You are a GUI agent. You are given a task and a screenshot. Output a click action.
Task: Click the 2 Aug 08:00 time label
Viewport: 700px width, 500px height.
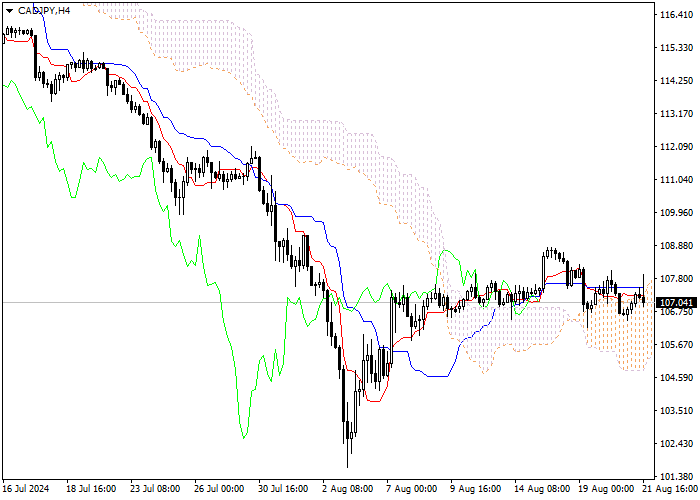pyautogui.click(x=348, y=489)
